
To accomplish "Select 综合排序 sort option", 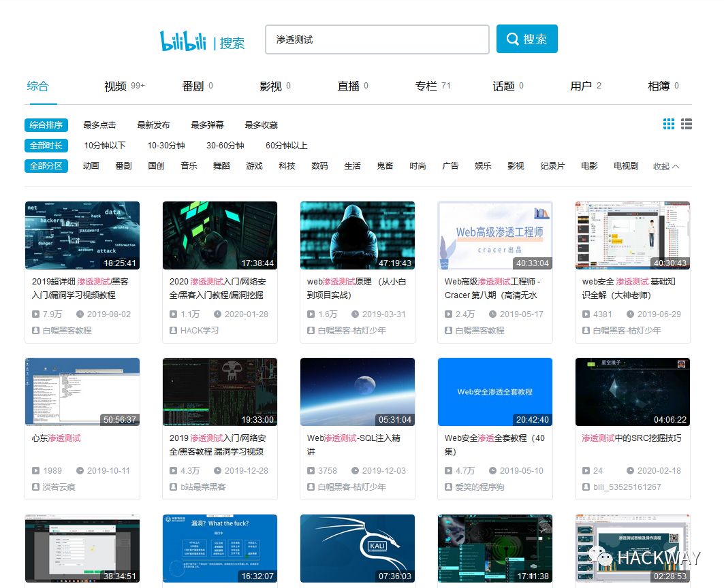I will [46, 125].
